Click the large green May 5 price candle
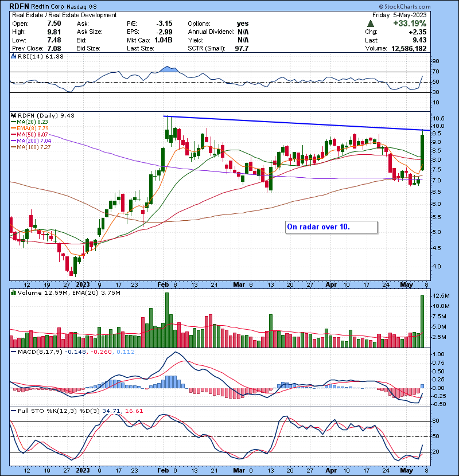 tap(422, 152)
